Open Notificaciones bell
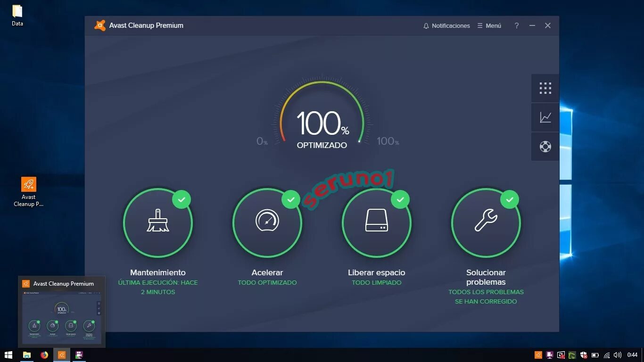 tap(446, 26)
